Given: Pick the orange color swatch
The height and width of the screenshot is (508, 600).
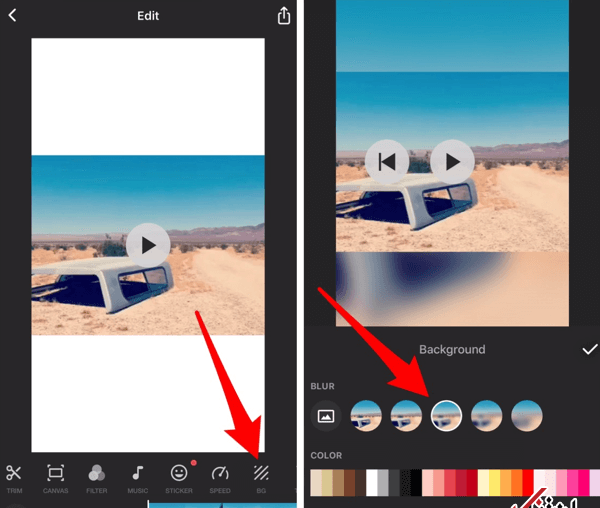Looking at the screenshot, I should pyautogui.click(x=517, y=483).
